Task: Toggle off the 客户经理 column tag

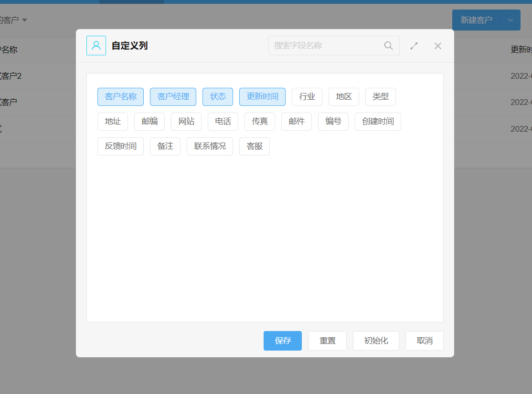Action: tap(173, 97)
